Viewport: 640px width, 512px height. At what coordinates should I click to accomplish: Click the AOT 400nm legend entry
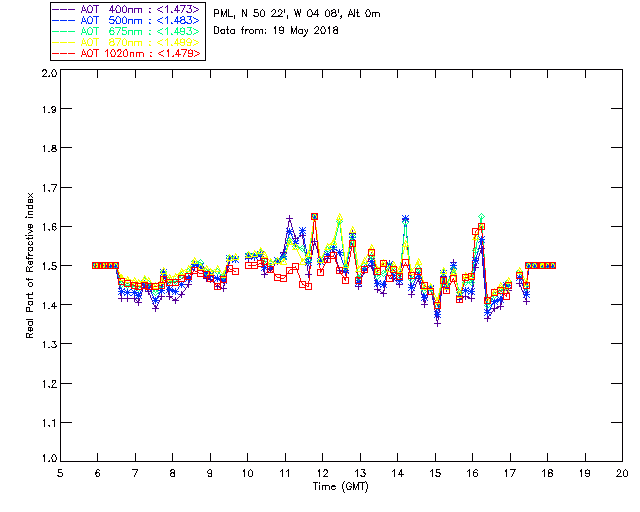(x=126, y=9)
